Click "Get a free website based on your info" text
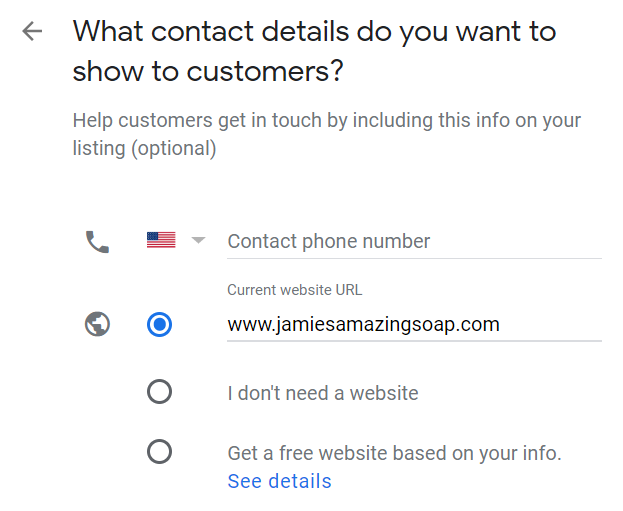The width and height of the screenshot is (623, 511). [x=394, y=453]
